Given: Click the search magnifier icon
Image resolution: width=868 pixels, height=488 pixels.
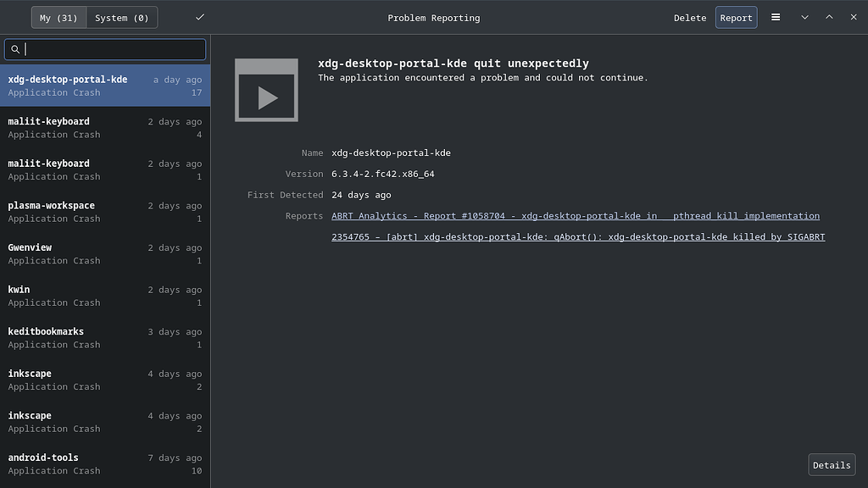Looking at the screenshot, I should (x=15, y=49).
